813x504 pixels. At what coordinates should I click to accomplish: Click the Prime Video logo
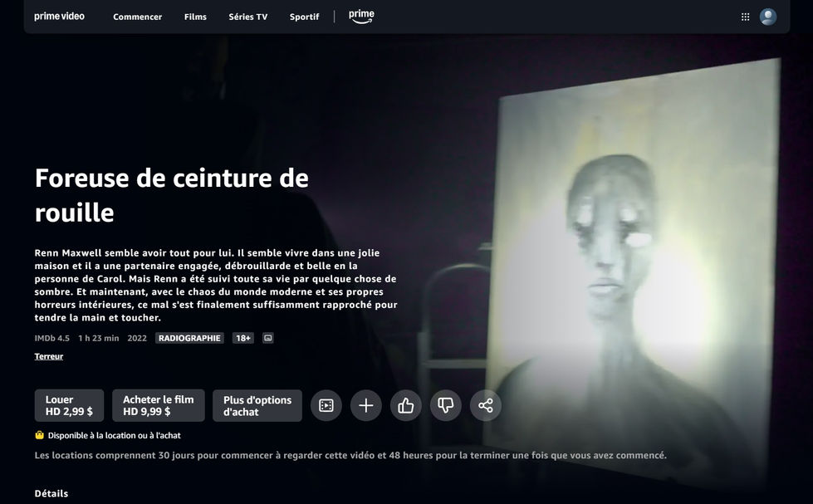[x=59, y=17]
